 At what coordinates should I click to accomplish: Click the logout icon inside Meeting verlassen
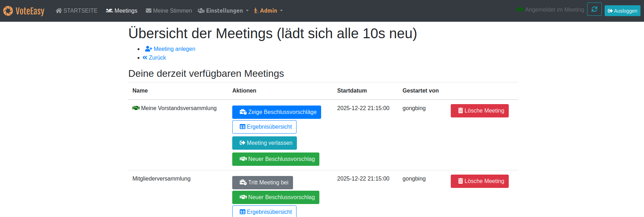(x=243, y=143)
